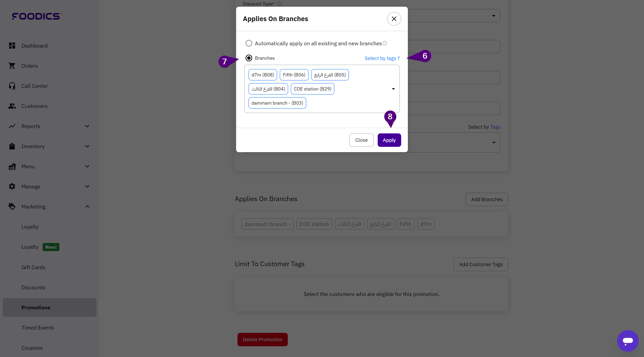
Task: Click the Customers people icon
Action: click(12, 106)
